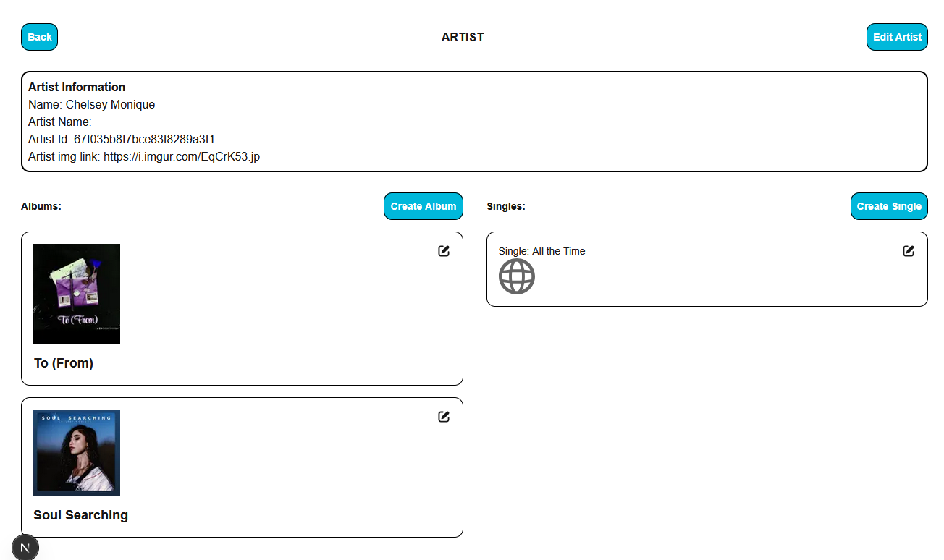Viewport: 944px width, 560px height.
Task: Open the Soul Searching album cover
Action: (77, 453)
